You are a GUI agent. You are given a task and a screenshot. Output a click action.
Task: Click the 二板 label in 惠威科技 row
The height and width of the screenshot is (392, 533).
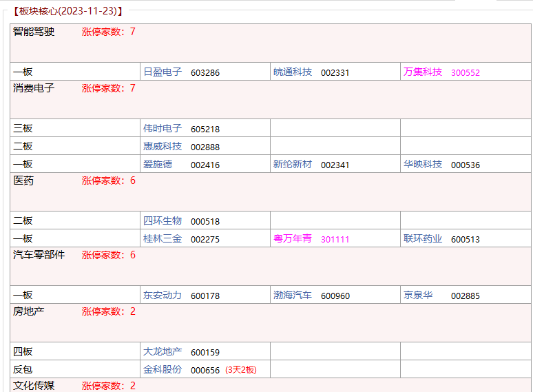pyautogui.click(x=23, y=147)
